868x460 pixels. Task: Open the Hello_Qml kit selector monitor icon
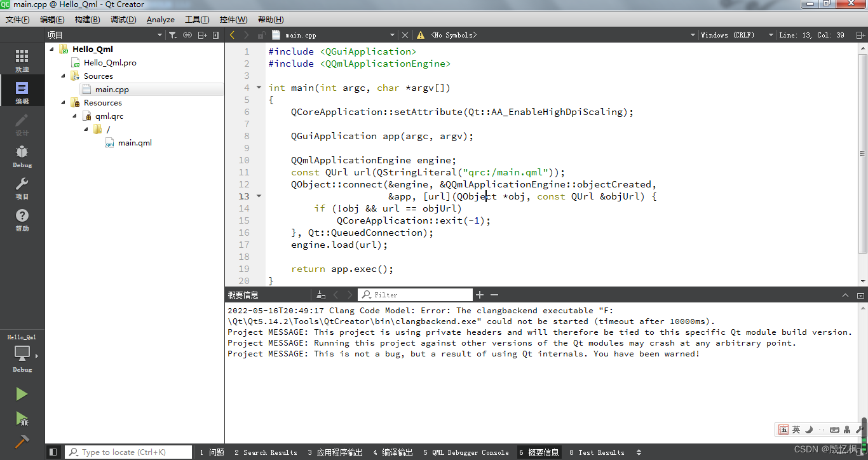(22, 353)
